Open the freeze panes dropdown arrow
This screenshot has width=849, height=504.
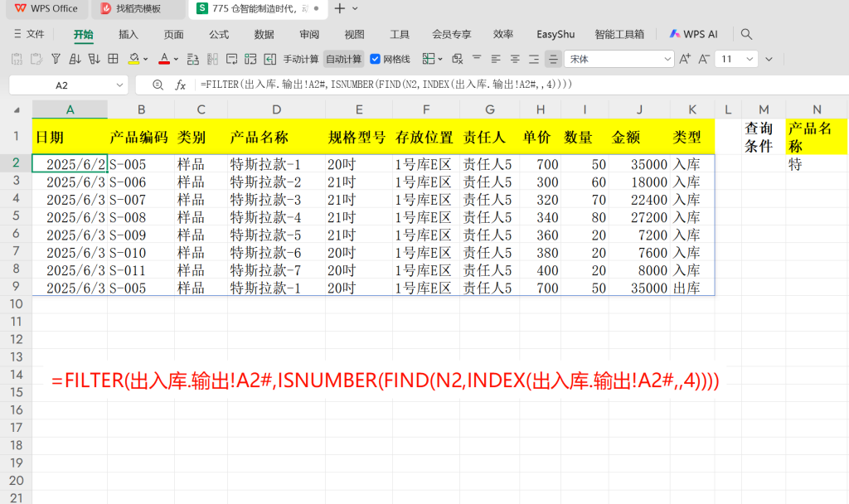point(440,60)
